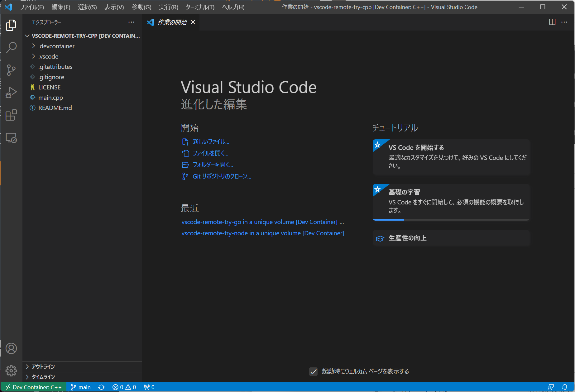Click the VS Code logo in title bar

point(9,7)
